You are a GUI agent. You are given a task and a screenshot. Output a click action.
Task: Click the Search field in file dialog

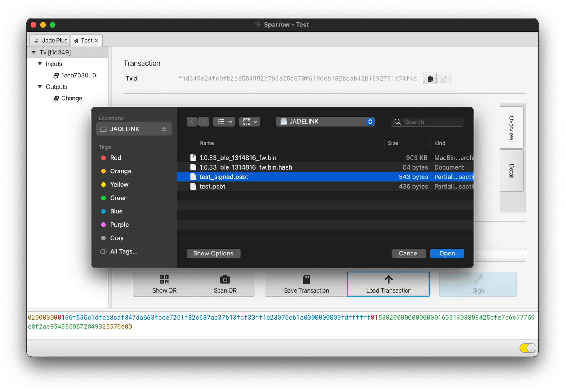[428, 122]
